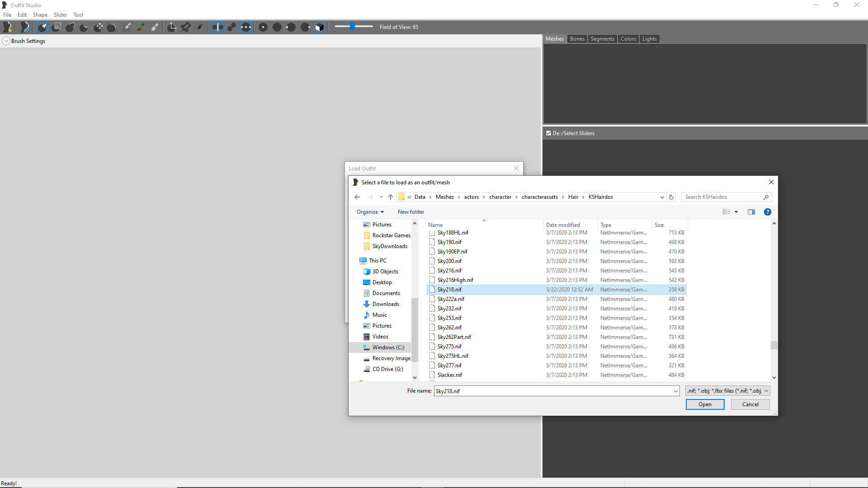868x488 pixels.
Task: Select the Transform axes tool
Action: (x=172, y=27)
